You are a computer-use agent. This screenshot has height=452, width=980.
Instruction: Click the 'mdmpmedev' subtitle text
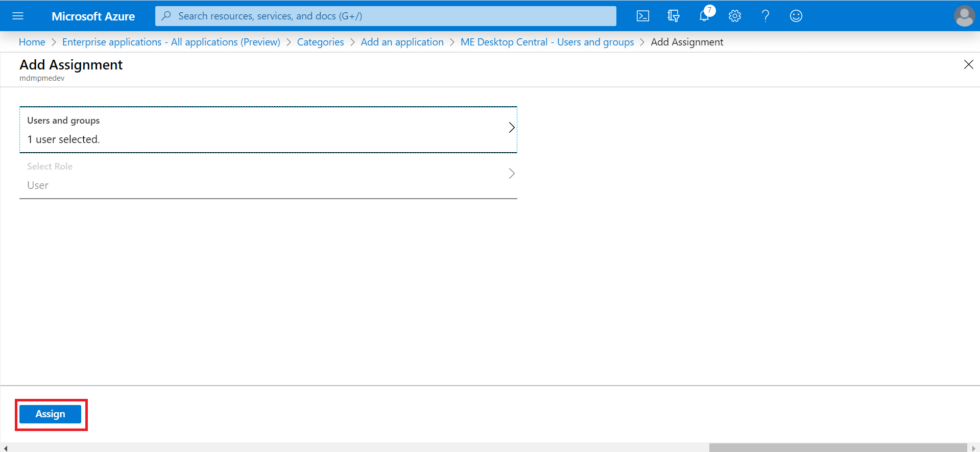(42, 78)
